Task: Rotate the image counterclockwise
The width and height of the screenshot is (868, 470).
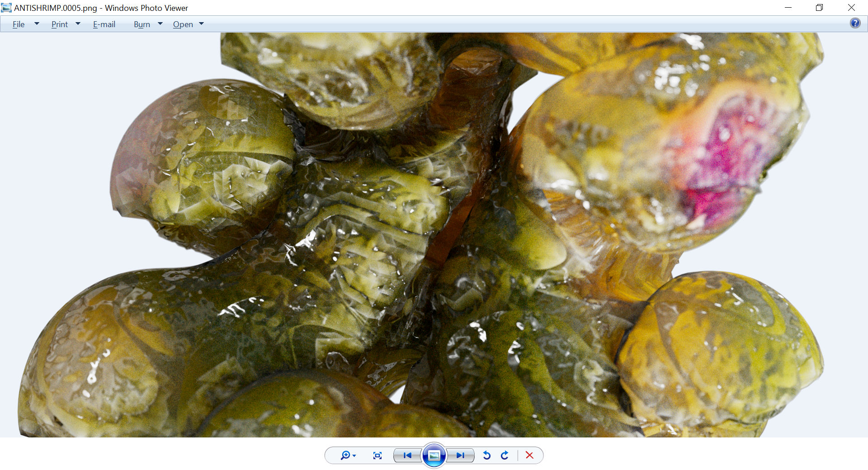Action: [487, 456]
